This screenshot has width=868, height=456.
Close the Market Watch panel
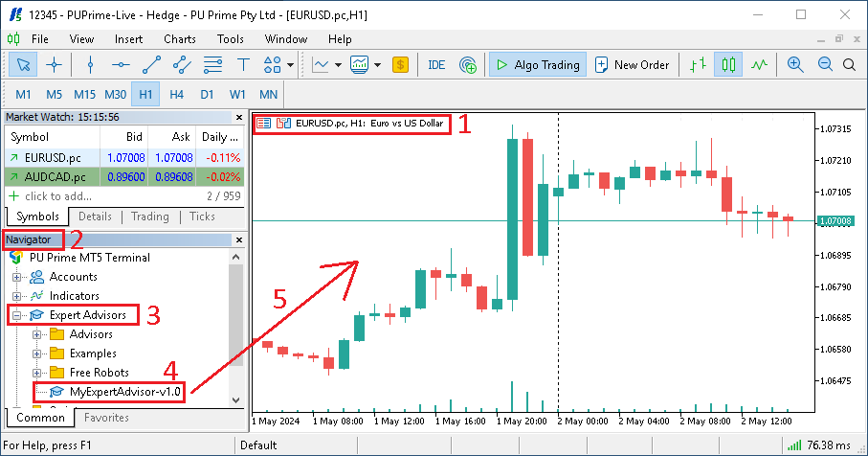click(x=239, y=118)
